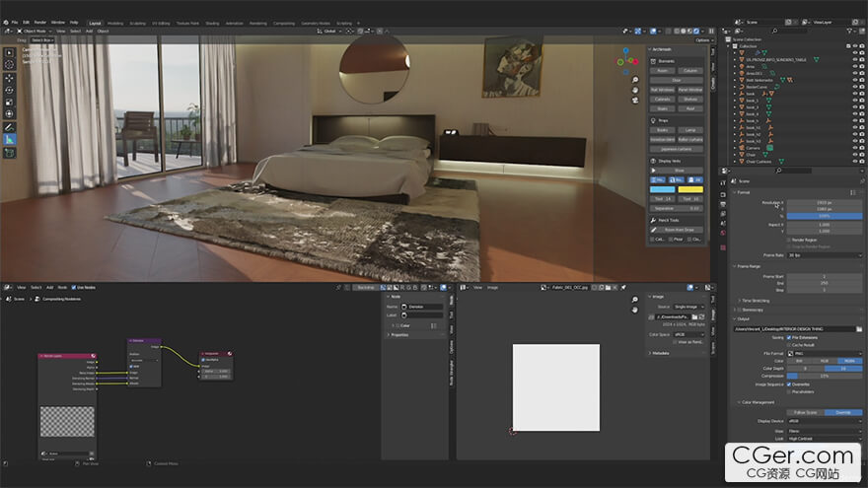Select the Measure tool
The height and width of the screenshot is (488, 868).
tap(10, 140)
